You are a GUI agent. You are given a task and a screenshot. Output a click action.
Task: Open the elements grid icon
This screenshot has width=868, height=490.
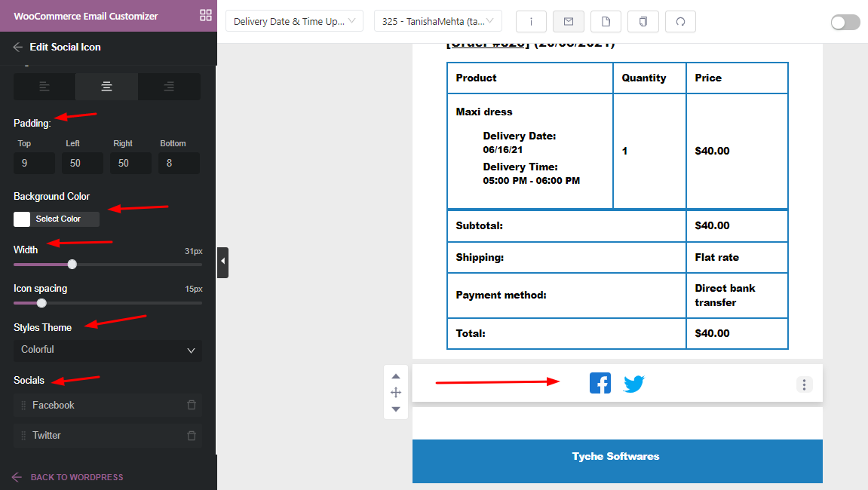pos(205,16)
